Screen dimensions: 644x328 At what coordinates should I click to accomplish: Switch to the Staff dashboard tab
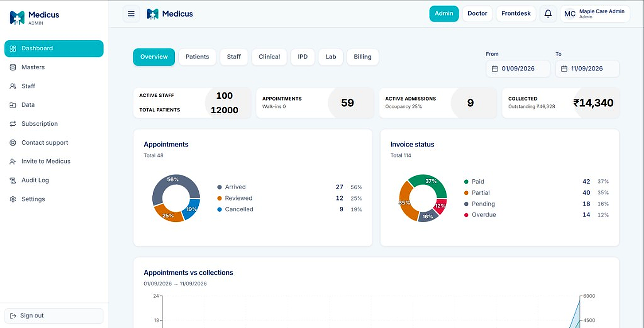[x=234, y=57]
